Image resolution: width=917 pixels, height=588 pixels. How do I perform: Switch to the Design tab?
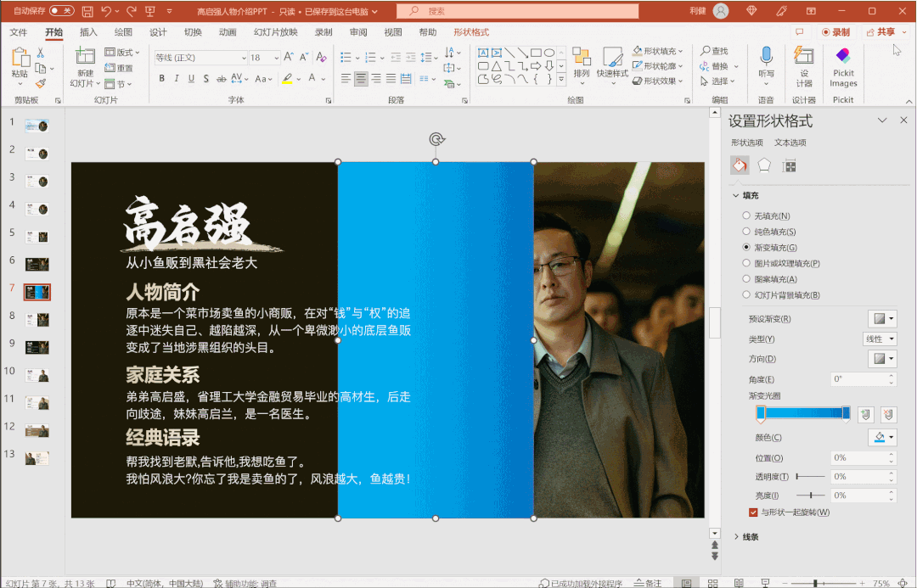[158, 32]
